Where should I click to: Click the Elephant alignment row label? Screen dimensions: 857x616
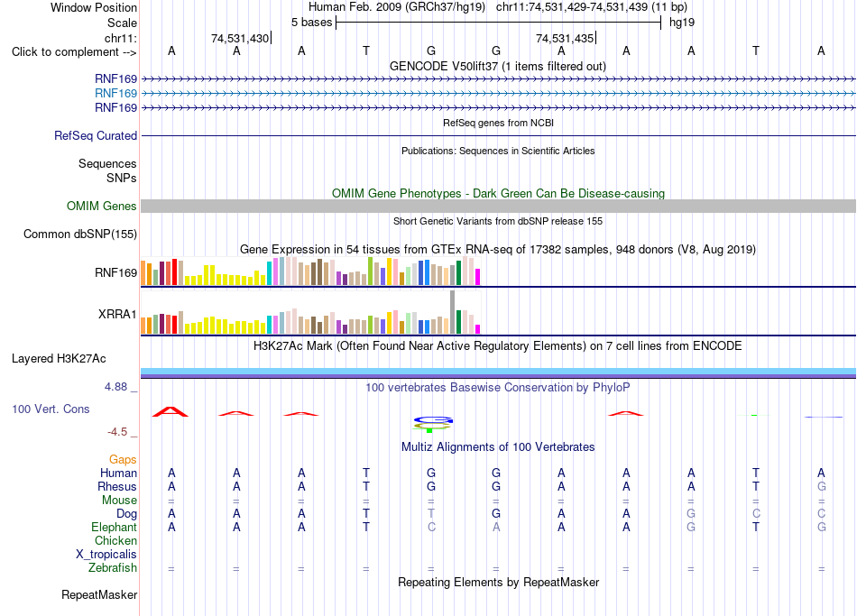click(114, 528)
